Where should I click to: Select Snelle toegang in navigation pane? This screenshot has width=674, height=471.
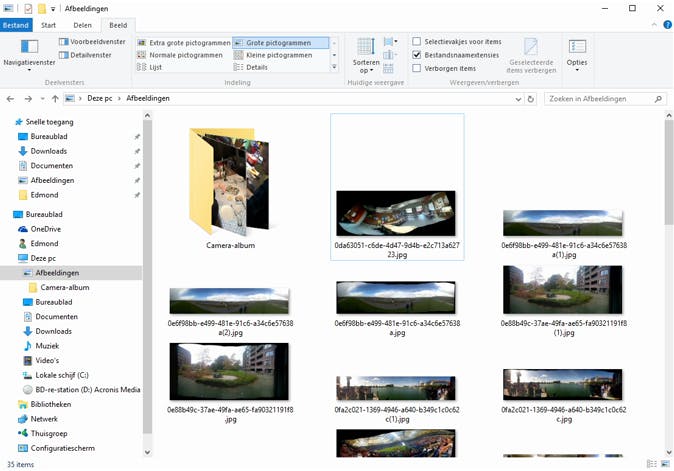pos(49,122)
